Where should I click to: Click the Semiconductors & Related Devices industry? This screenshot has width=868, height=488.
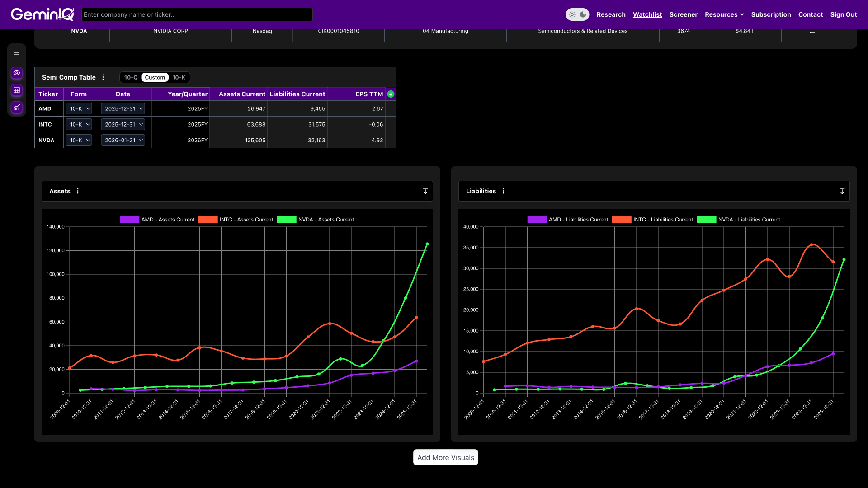coord(583,31)
